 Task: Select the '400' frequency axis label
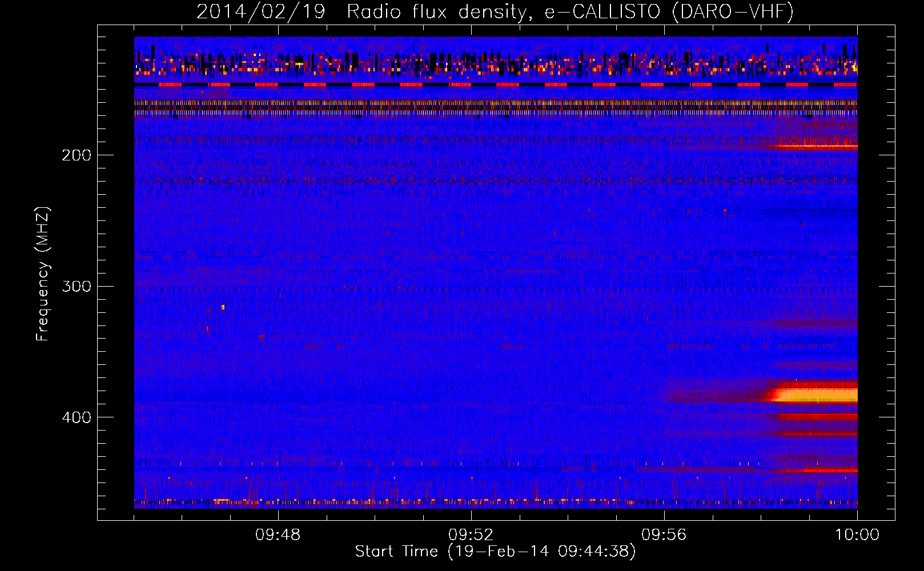[77, 417]
